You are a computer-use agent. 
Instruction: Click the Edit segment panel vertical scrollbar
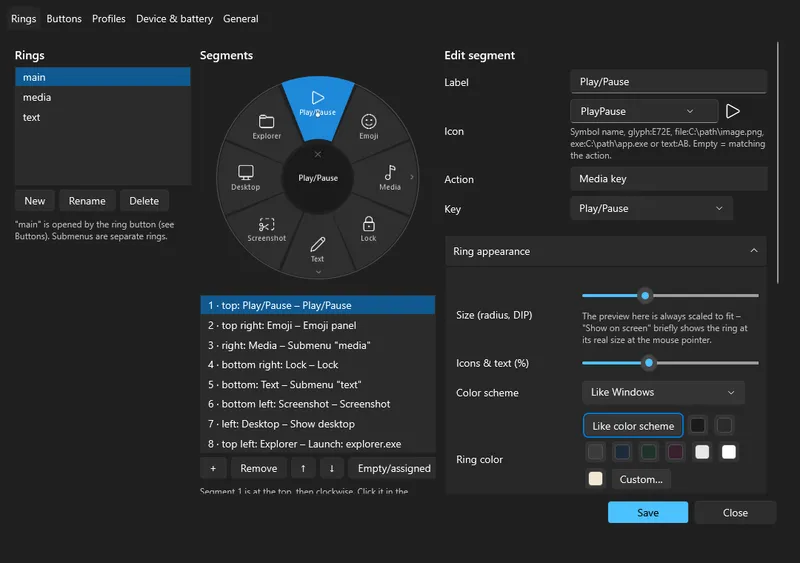click(778, 163)
